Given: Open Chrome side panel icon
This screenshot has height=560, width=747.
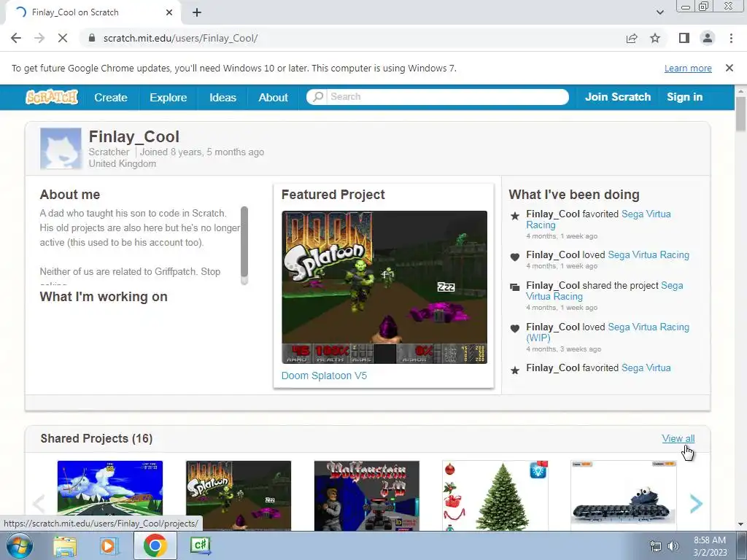Looking at the screenshot, I should click(x=684, y=38).
